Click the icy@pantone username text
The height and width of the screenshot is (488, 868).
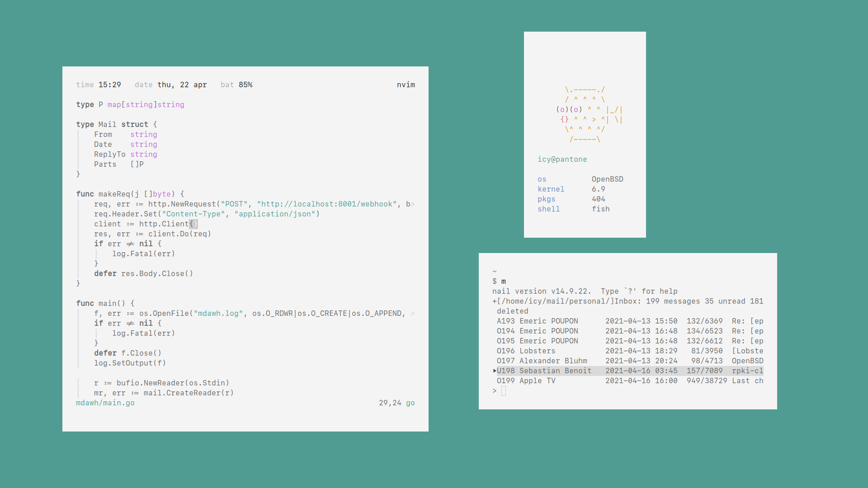(x=562, y=160)
